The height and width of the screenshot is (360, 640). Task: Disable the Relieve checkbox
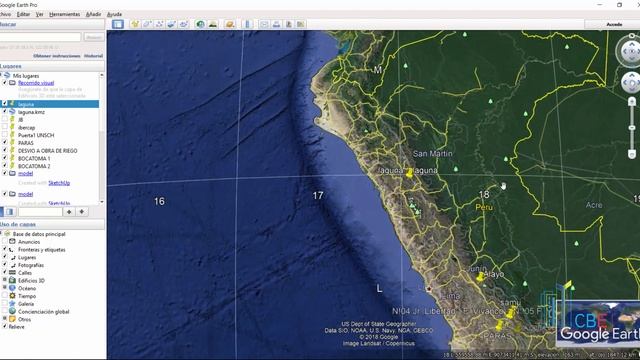[x=5, y=327]
